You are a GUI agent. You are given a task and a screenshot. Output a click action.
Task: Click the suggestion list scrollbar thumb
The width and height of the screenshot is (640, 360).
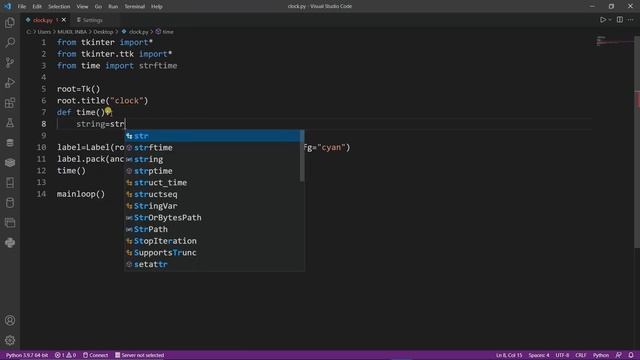302,156
